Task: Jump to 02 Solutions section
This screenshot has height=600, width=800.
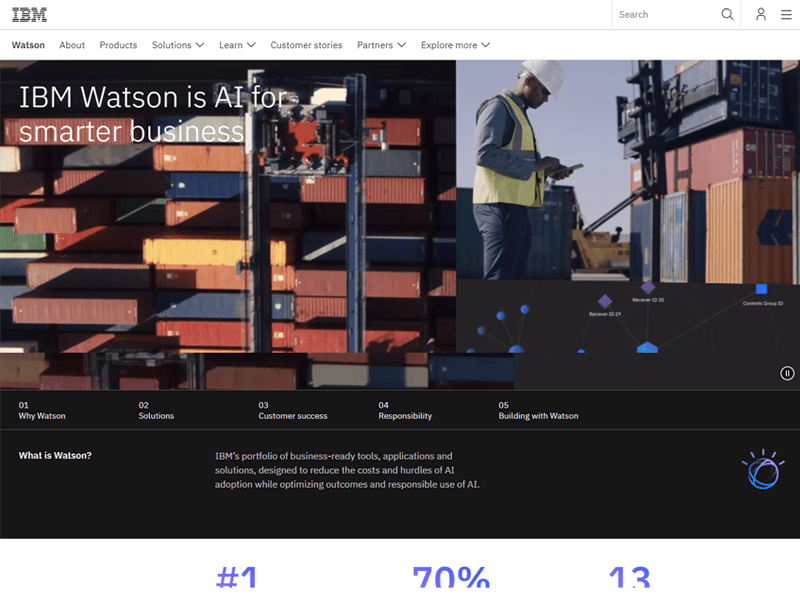Action: [156, 410]
